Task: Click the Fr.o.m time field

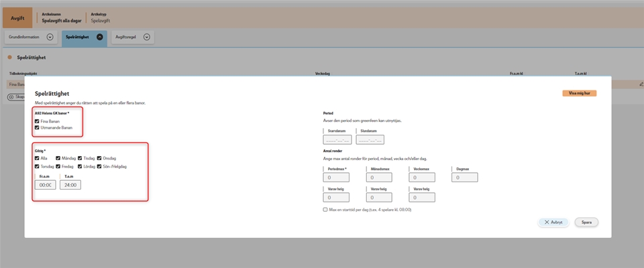Action: pyautogui.click(x=45, y=185)
